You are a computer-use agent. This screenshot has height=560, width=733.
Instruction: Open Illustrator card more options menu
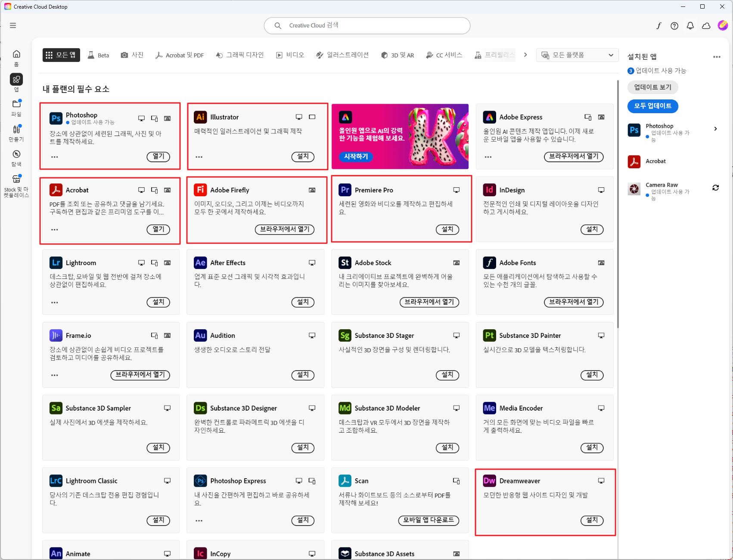(x=199, y=157)
